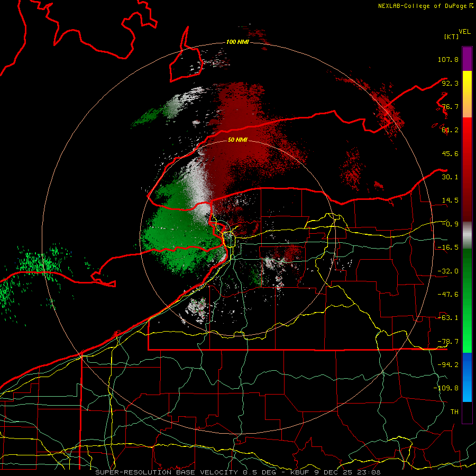Click the 30.1 legend value

(450, 177)
